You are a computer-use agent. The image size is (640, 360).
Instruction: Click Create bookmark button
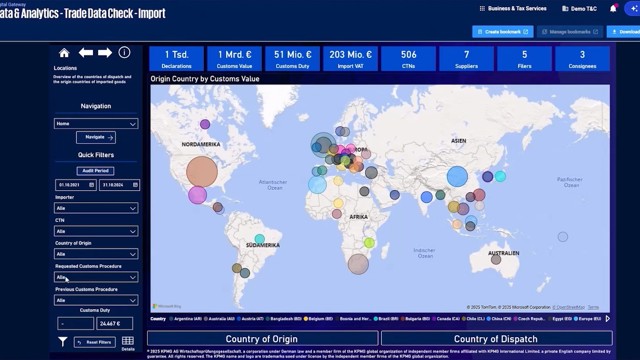(x=502, y=31)
